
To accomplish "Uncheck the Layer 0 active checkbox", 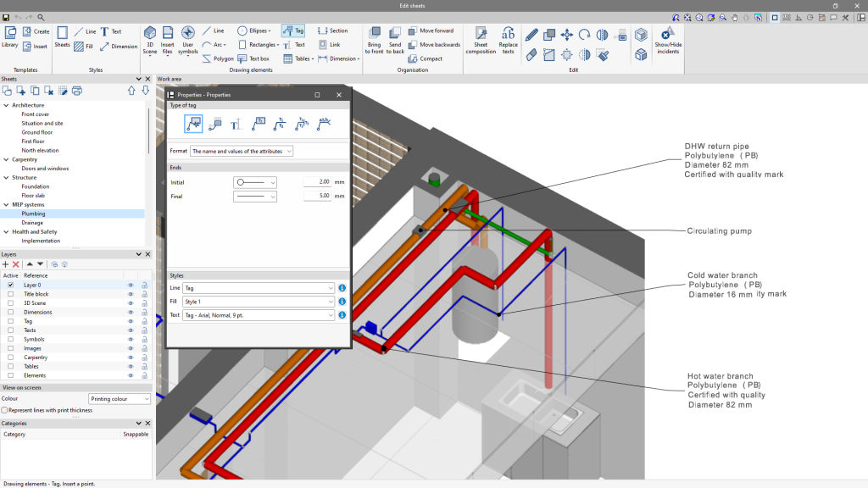I will (10, 285).
